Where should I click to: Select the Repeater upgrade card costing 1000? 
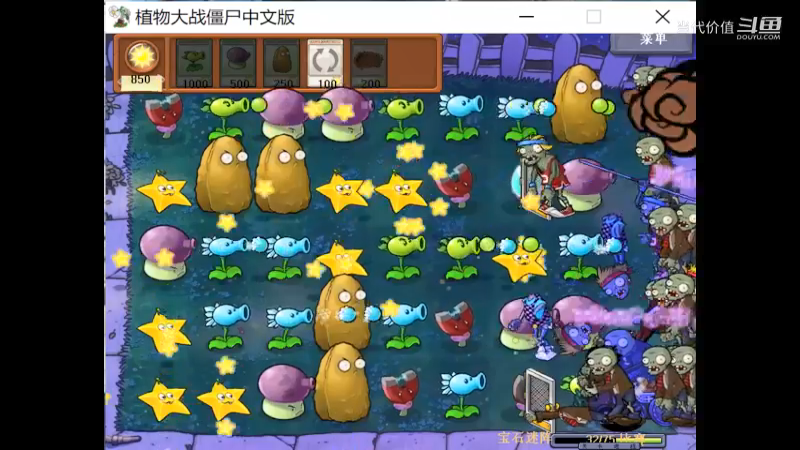tap(194, 63)
